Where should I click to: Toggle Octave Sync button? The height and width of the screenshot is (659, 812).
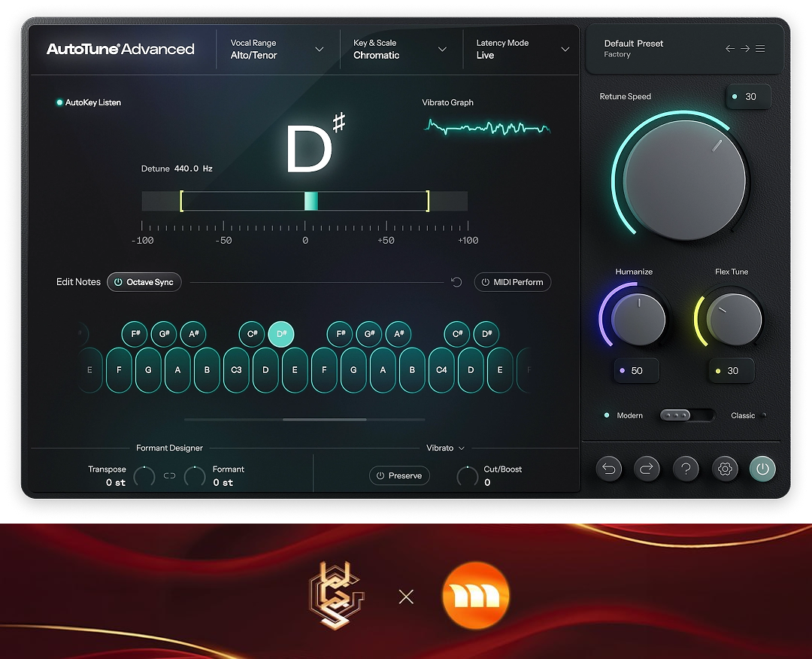click(144, 282)
